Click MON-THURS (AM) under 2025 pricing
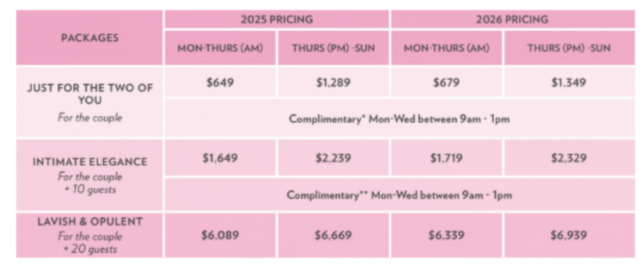The width and height of the screenshot is (644, 267). click(220, 48)
